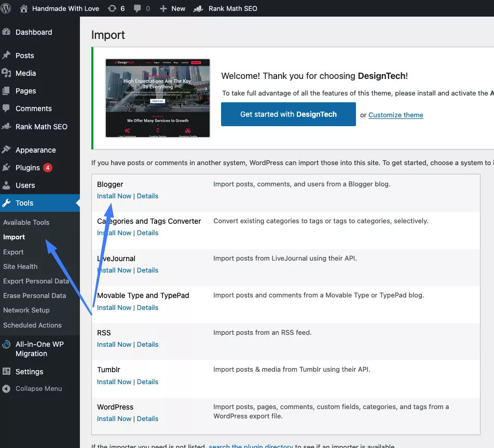Open the Users icon in the sidebar
The height and width of the screenshot is (448, 494).
[x=7, y=185]
